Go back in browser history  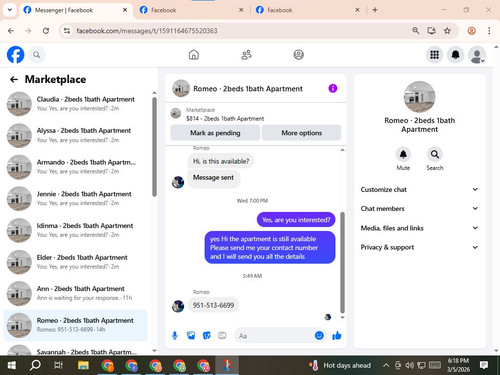(11, 31)
